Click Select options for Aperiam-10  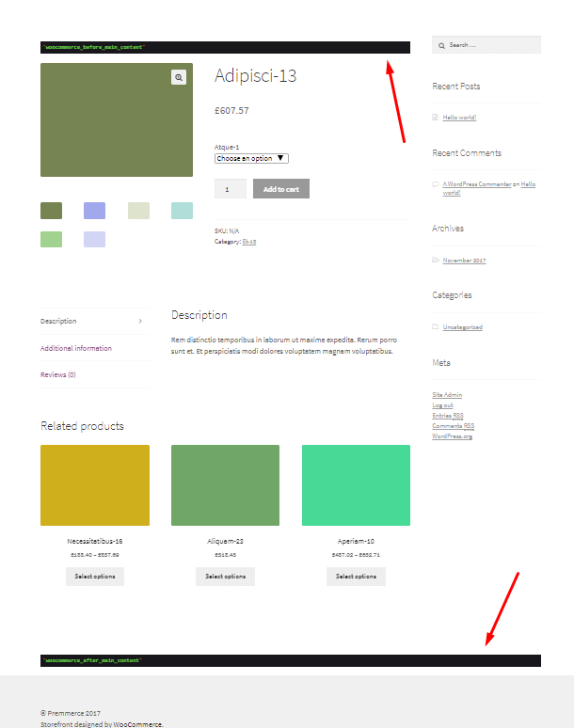tap(356, 577)
